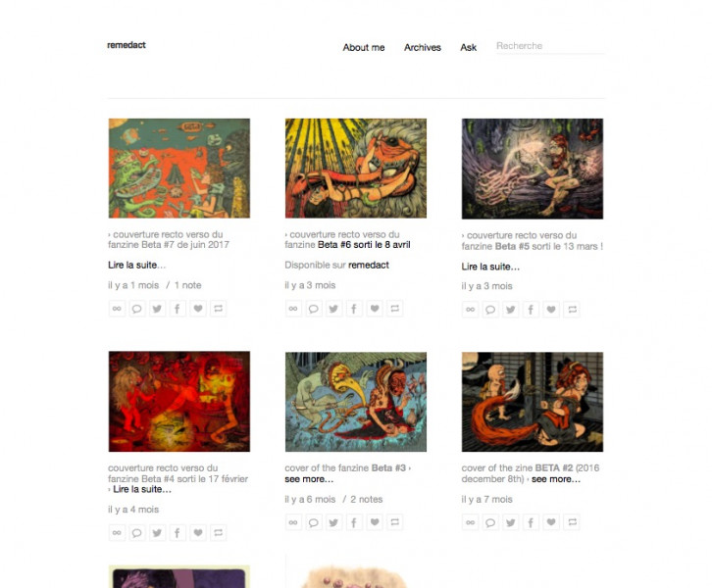Click the Recherche search field
Screen dimensions: 712x588
(x=550, y=46)
